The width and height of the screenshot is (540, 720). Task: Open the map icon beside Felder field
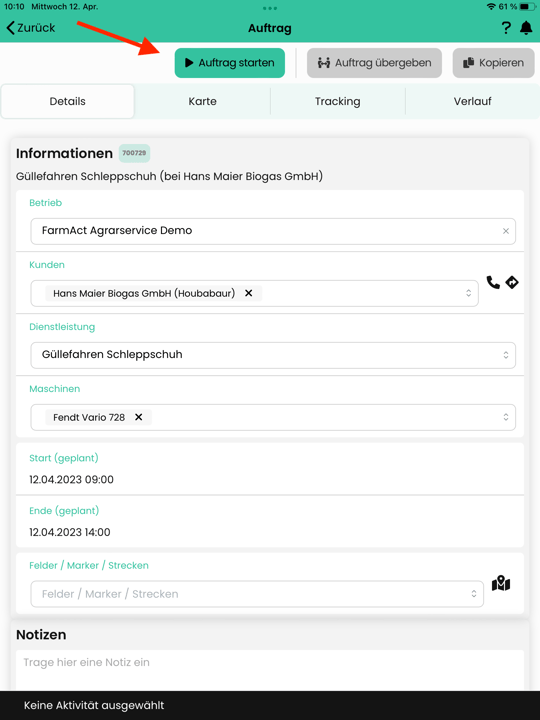(501, 584)
